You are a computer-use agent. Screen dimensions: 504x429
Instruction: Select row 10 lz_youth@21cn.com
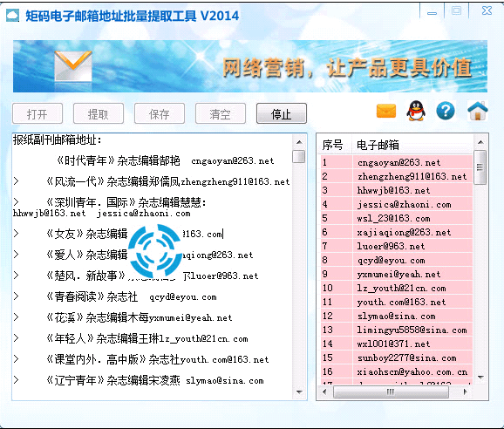click(x=397, y=288)
